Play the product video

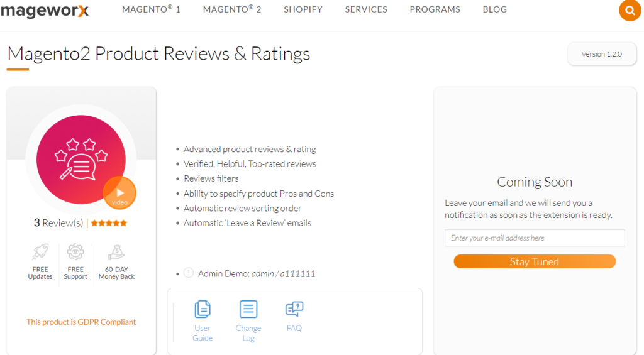(x=119, y=192)
